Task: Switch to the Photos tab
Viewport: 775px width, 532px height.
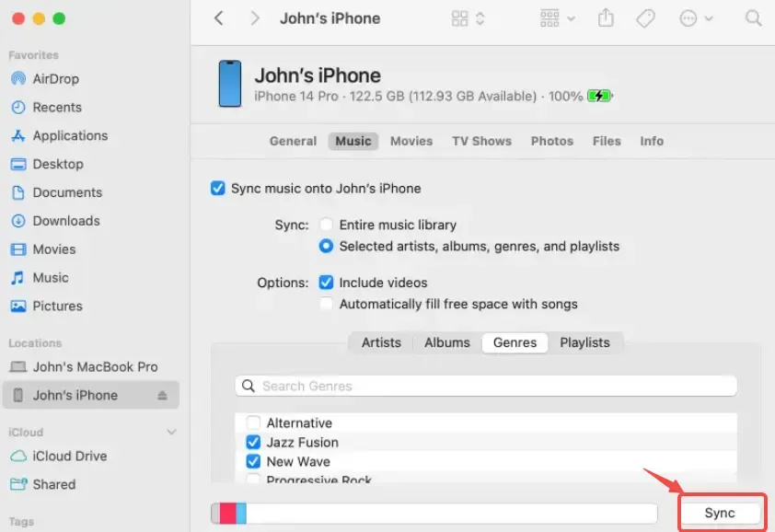Action: click(551, 141)
